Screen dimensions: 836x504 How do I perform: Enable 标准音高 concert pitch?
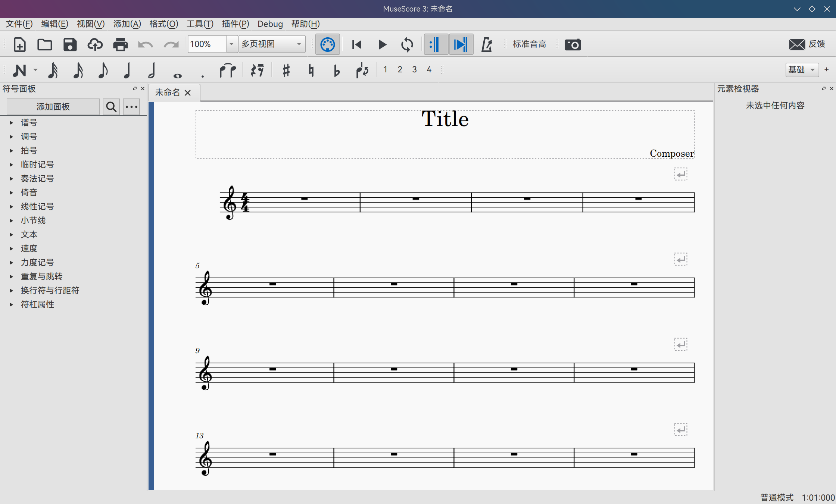point(529,44)
